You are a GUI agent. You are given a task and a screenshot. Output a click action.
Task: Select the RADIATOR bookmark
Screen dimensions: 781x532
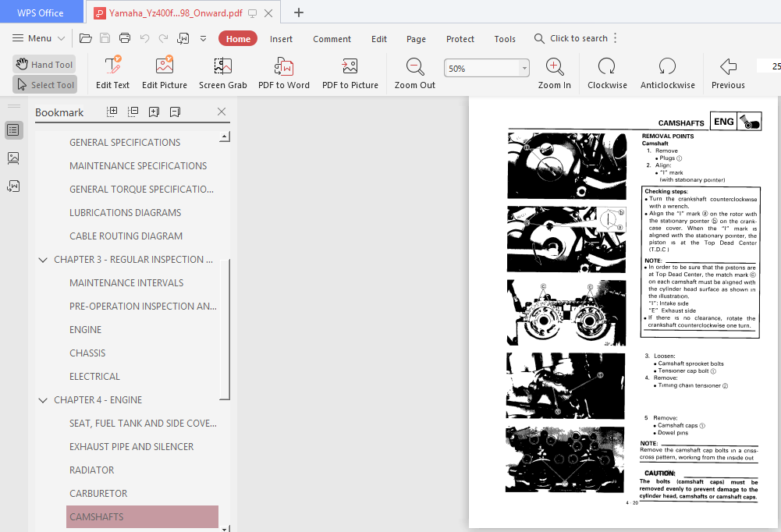click(x=91, y=470)
